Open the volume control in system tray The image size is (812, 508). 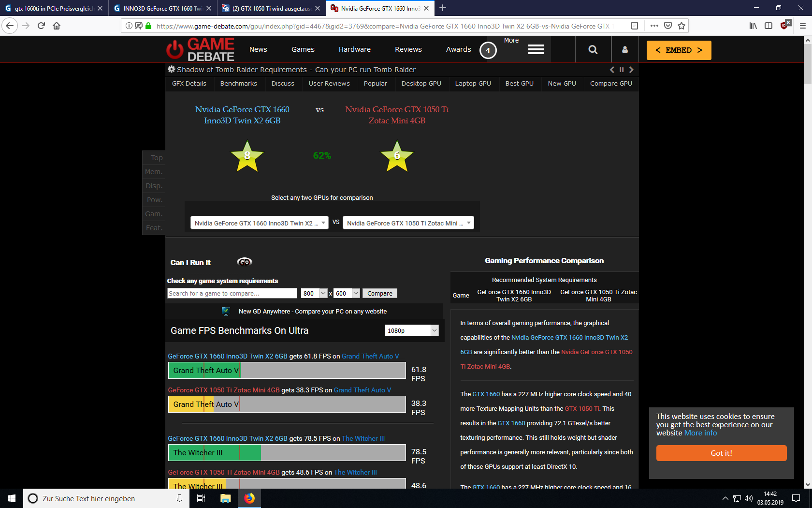coord(749,498)
